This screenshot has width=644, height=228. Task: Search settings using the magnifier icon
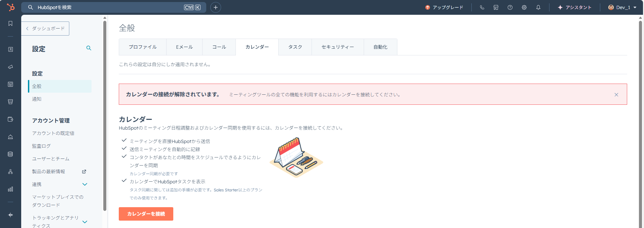89,48
